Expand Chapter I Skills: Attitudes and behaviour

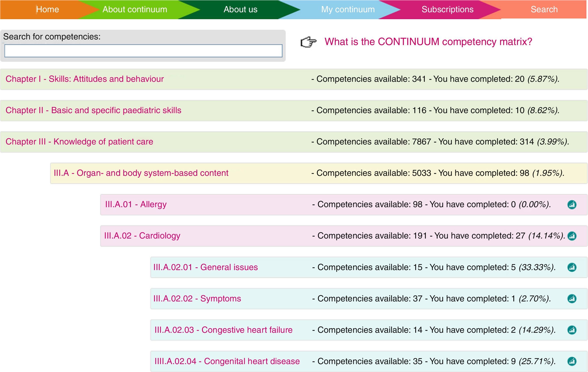tap(84, 79)
